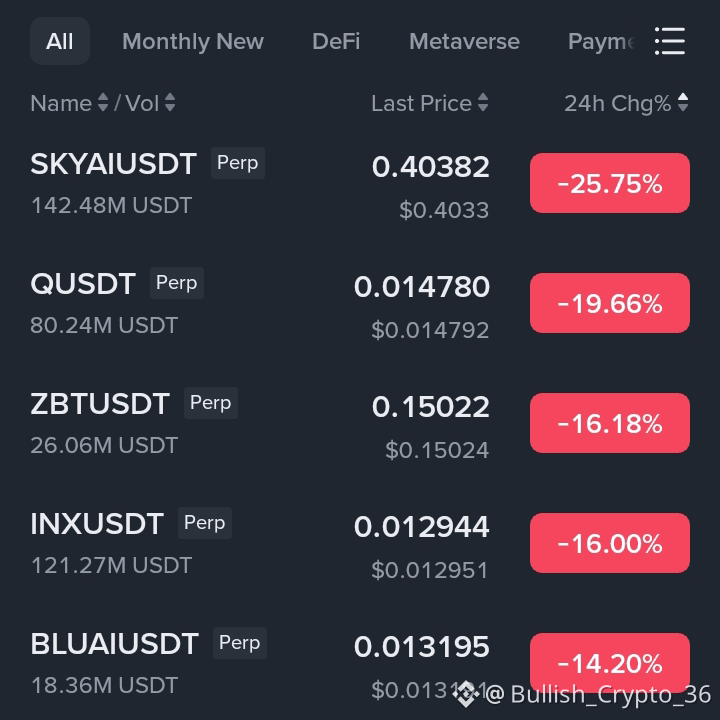Sort by Name arrows icon
This screenshot has width=720, height=720.
click(103, 102)
